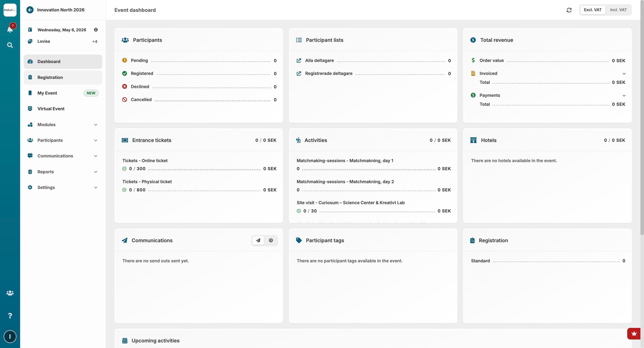Open Alla deltagare participant list link
This screenshot has height=348, width=644.
[319, 61]
